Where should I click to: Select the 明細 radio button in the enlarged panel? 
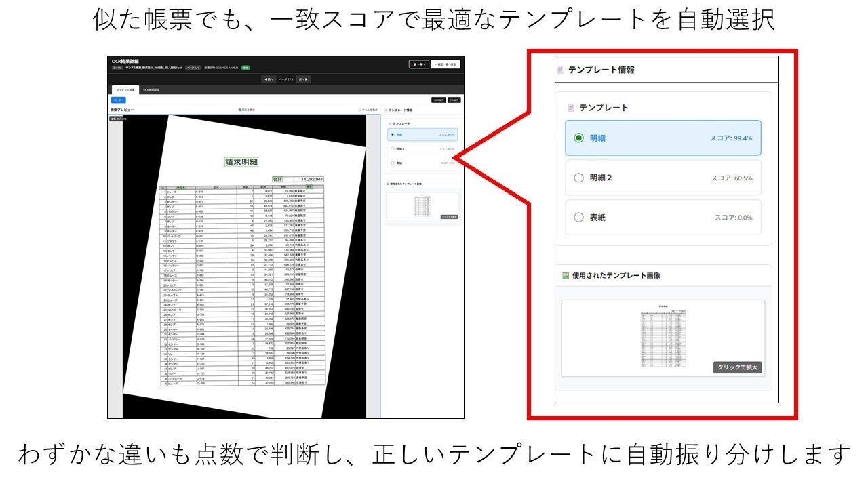[578, 138]
